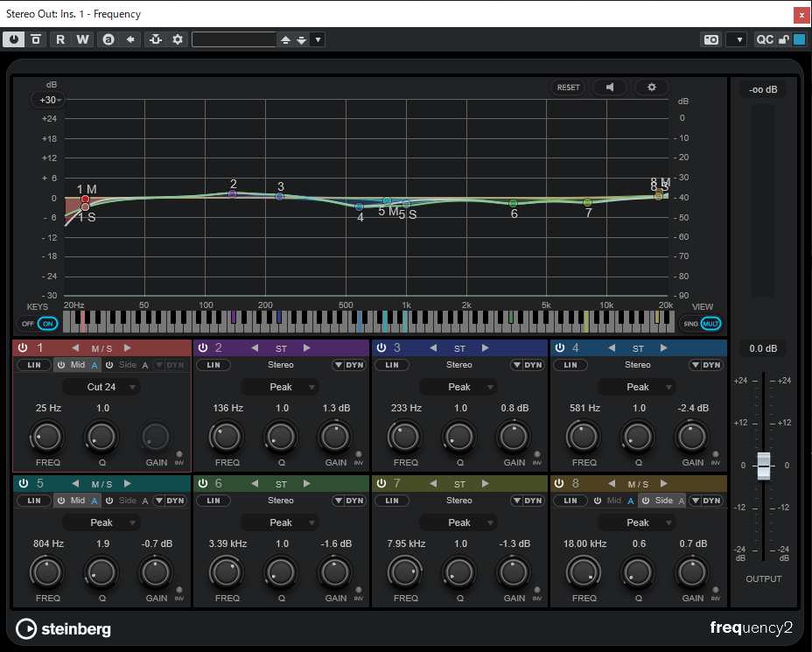
Task: Open band 5 Peak filter type dropdown
Action: coord(101,522)
